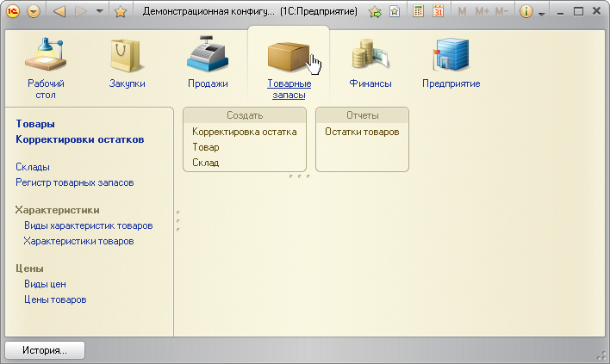Open the Закупки section
The height and width of the screenshot is (364, 610).
pos(127,62)
